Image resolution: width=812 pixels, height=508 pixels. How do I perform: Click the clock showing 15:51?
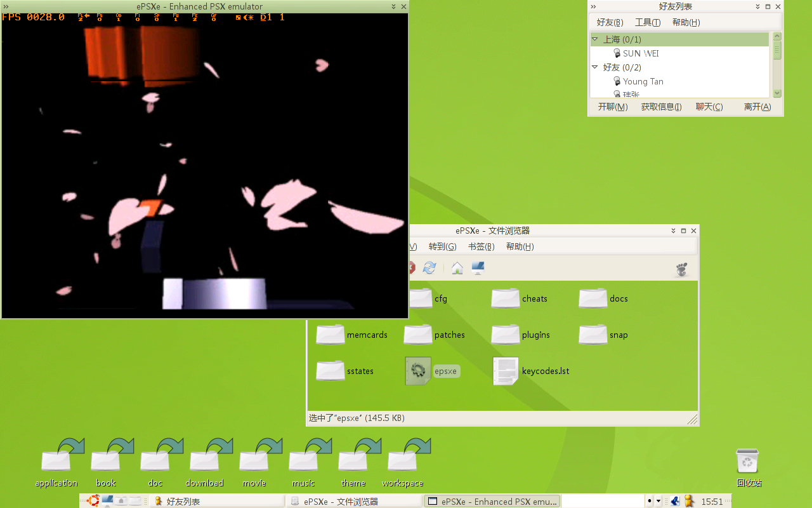pyautogui.click(x=712, y=501)
